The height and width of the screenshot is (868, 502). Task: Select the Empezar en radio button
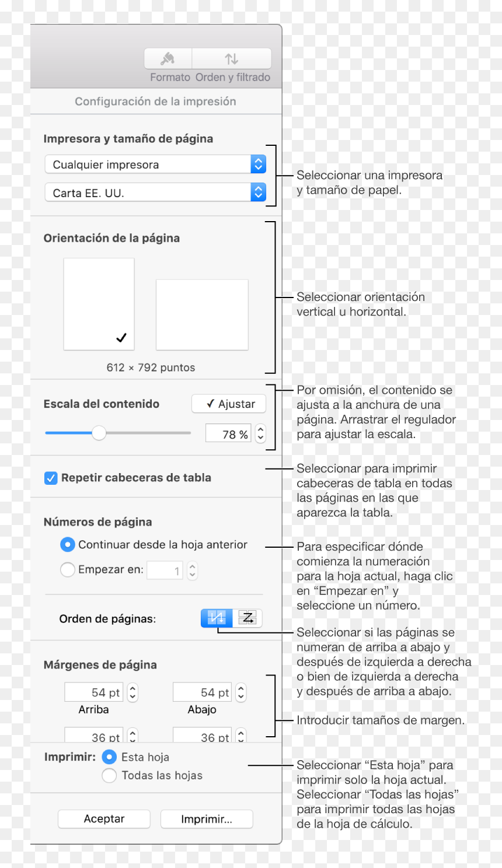tap(68, 569)
